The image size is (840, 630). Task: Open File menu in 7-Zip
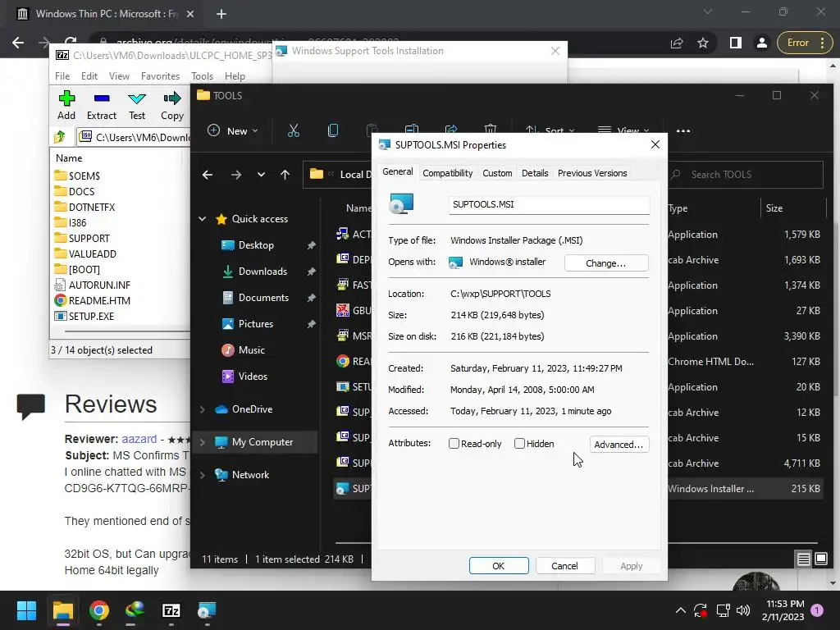[x=62, y=76]
